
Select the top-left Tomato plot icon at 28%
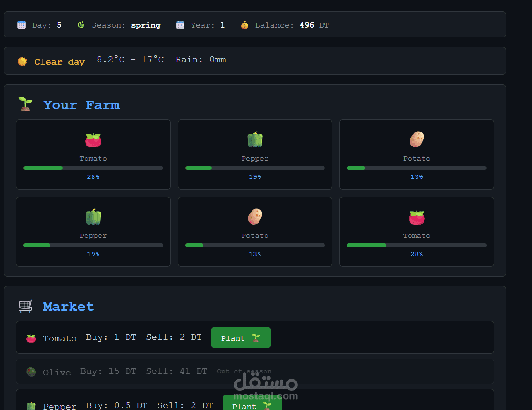(93, 140)
